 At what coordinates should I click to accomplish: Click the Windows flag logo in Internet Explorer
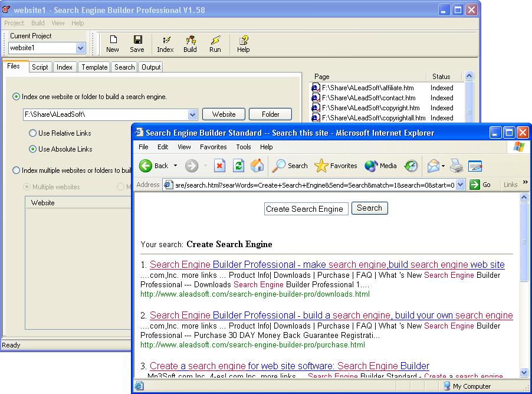519,147
